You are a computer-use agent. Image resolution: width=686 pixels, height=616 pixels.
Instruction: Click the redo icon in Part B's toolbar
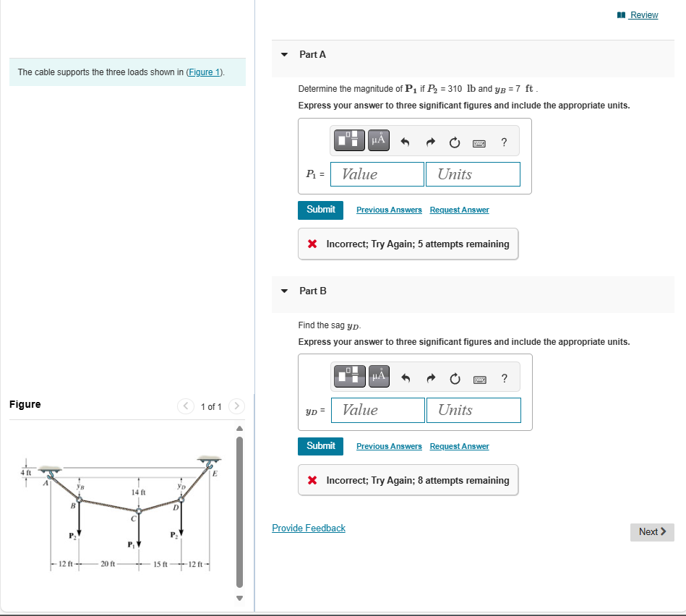430,377
